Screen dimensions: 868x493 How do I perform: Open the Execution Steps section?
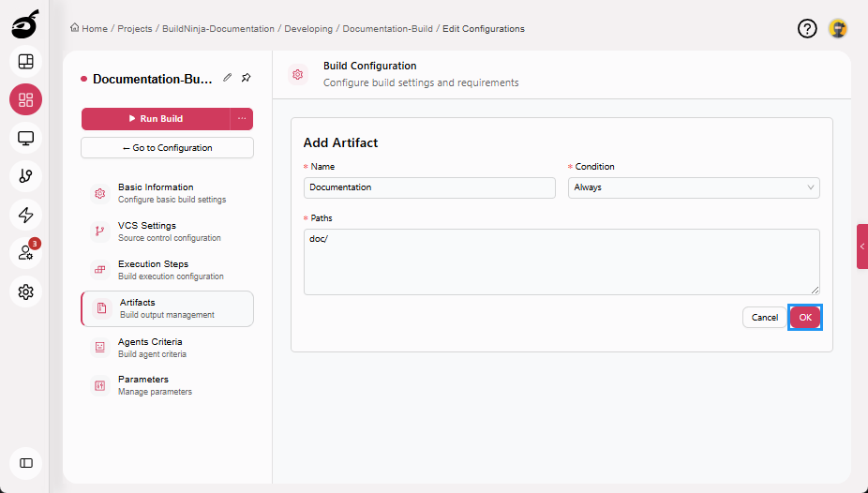coord(167,270)
